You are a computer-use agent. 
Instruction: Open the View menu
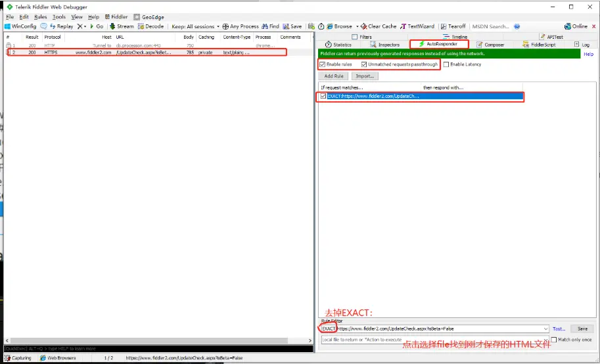pos(76,17)
